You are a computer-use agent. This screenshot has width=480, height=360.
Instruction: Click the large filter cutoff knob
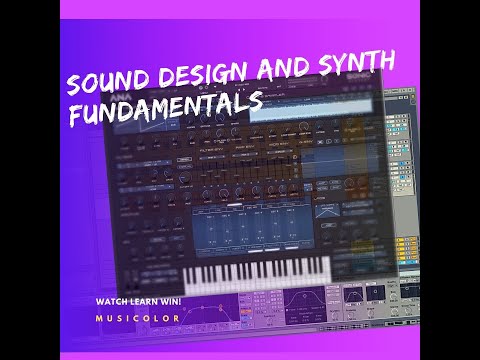[x=184, y=179]
